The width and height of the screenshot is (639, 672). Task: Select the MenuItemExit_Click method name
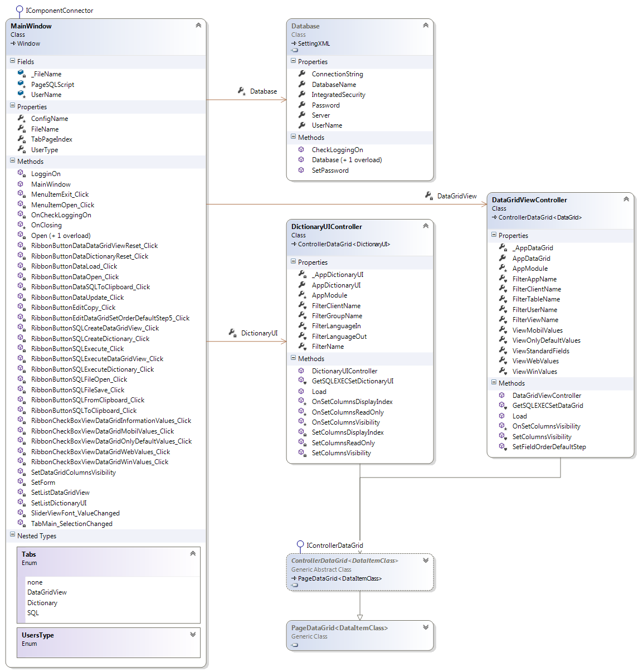(x=60, y=194)
